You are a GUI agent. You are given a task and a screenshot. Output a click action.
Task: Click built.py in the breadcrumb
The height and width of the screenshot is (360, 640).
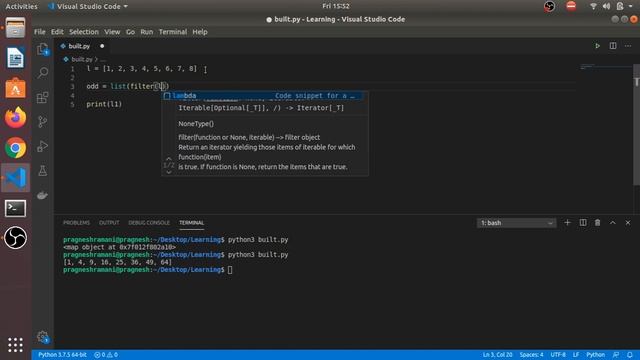[x=82, y=59]
